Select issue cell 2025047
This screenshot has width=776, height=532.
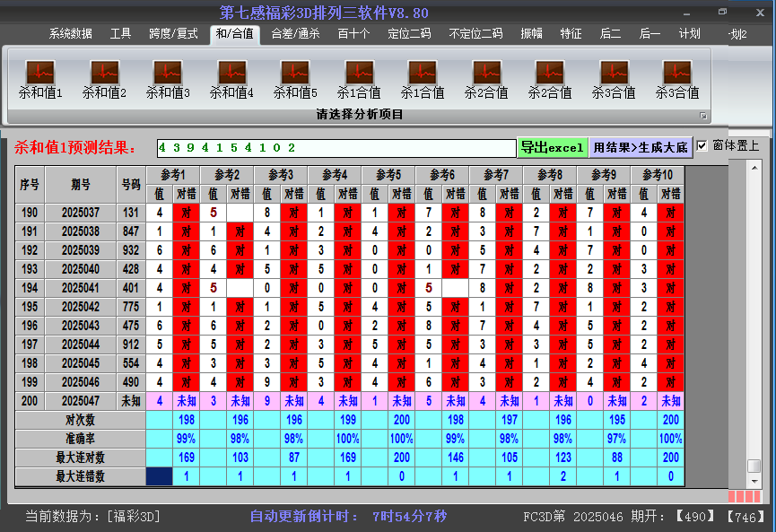coord(81,401)
